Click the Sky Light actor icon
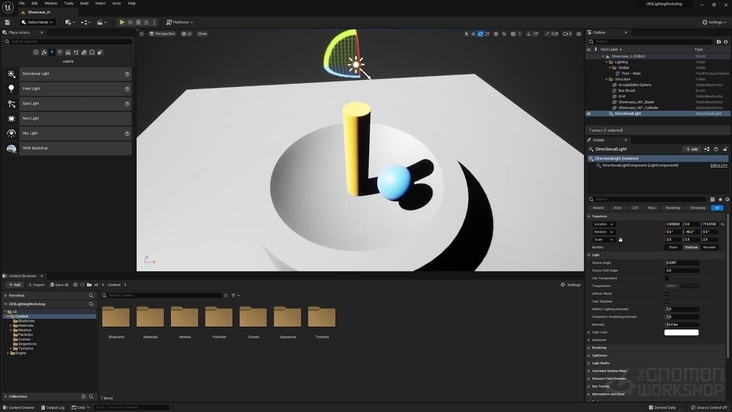 pyautogui.click(x=12, y=133)
